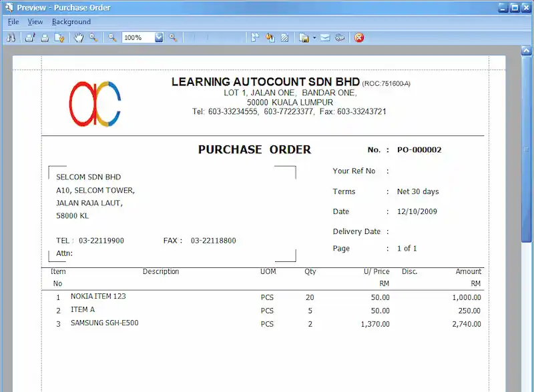534x392 pixels.
Task: Click the red Close Preview icon
Action: pyautogui.click(x=359, y=37)
